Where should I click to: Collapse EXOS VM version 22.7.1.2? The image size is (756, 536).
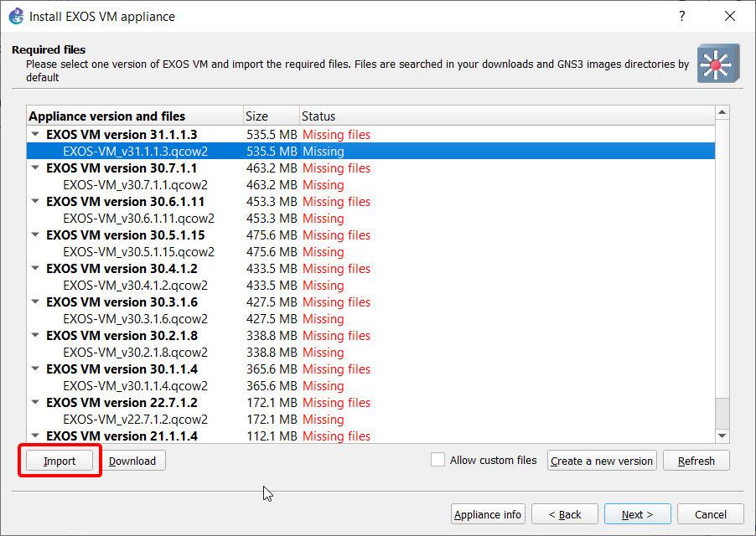click(x=35, y=402)
